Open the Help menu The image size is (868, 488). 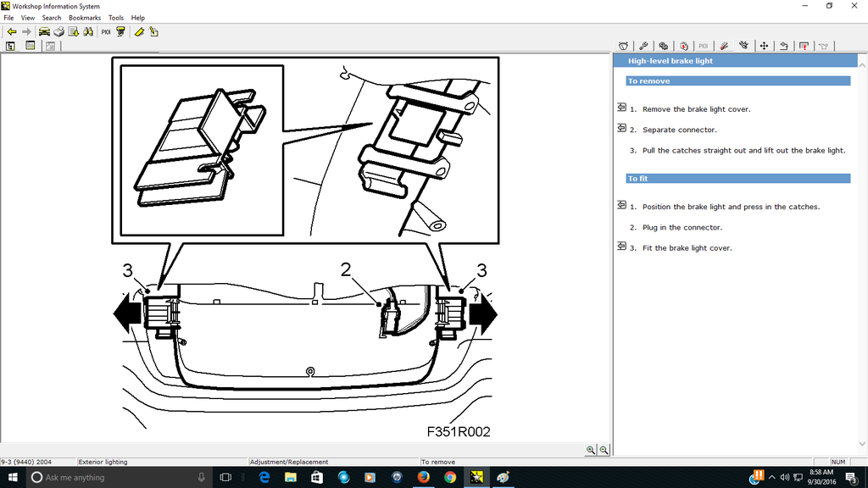[137, 17]
